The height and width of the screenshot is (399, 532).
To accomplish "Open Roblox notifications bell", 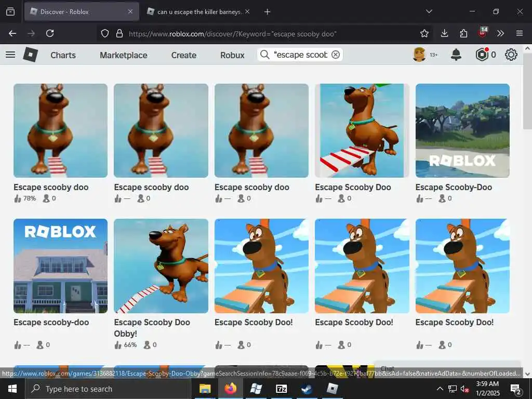I will pyautogui.click(x=456, y=55).
